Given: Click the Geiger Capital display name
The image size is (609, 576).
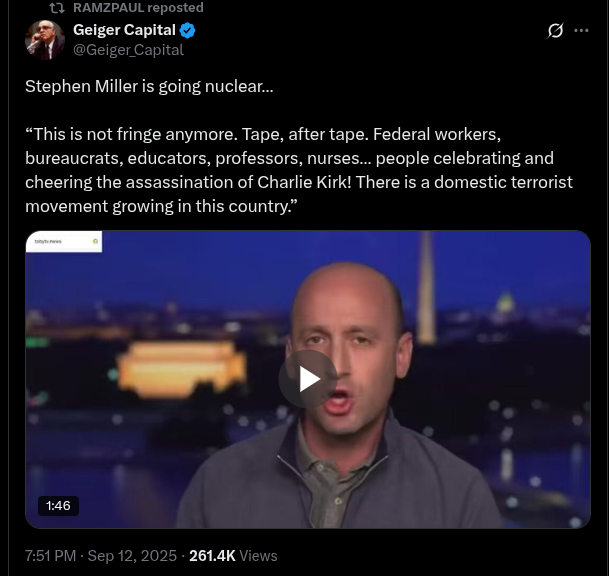Looking at the screenshot, I should tap(124, 30).
